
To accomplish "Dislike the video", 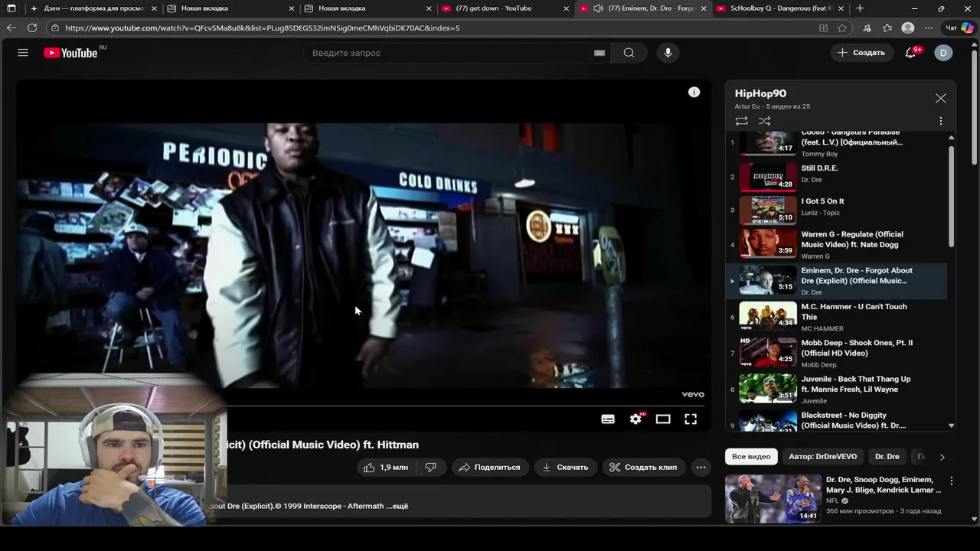I will (431, 467).
